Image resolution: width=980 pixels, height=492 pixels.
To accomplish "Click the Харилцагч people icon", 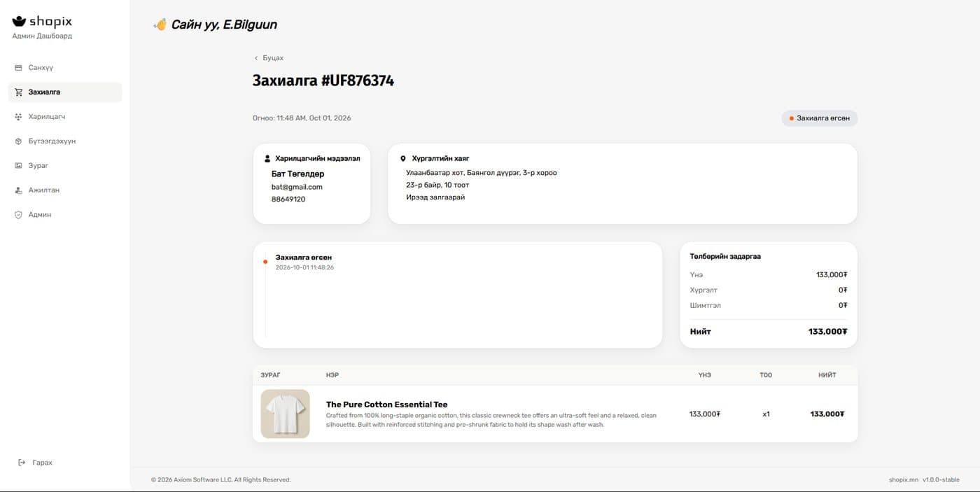I will 18,117.
